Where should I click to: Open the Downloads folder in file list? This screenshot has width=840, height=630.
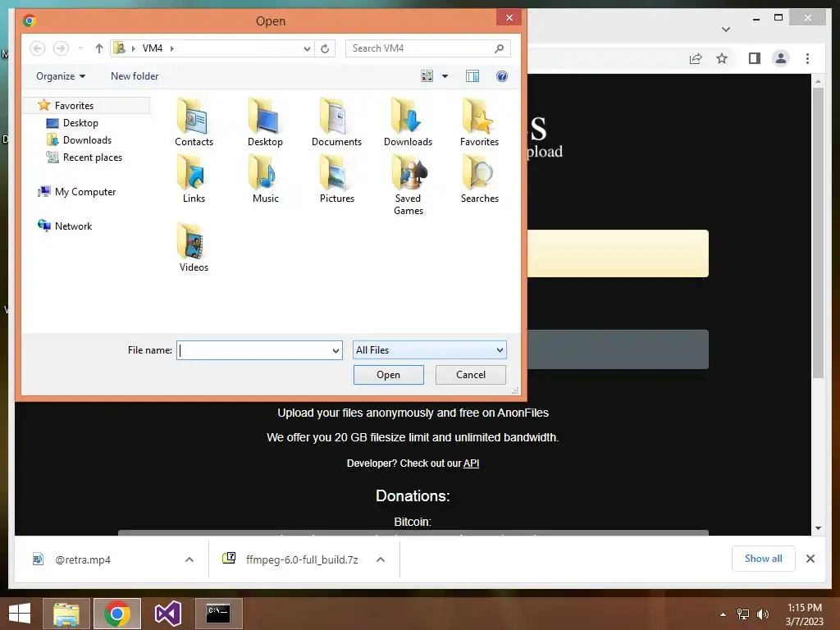point(408,123)
